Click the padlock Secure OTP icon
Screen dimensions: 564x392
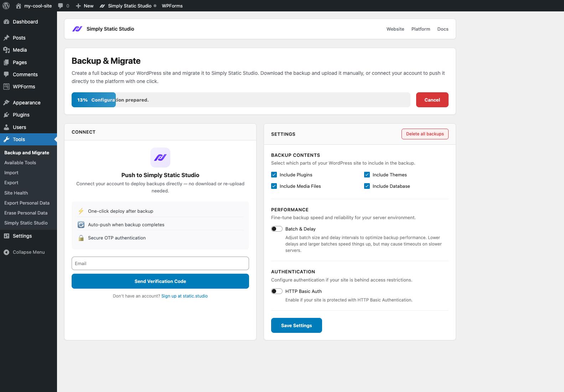click(x=81, y=238)
